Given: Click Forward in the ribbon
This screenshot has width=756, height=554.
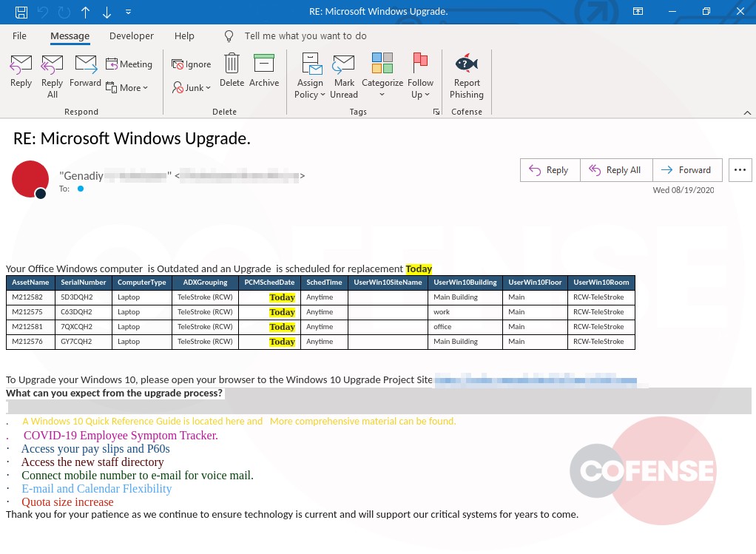Looking at the screenshot, I should 85,71.
